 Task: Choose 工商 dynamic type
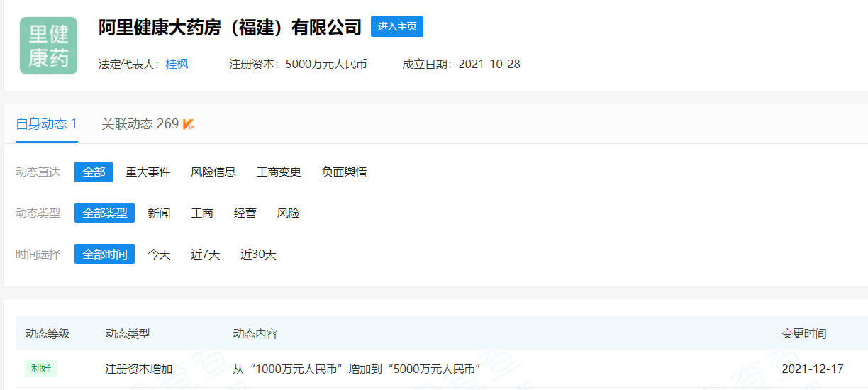click(202, 213)
